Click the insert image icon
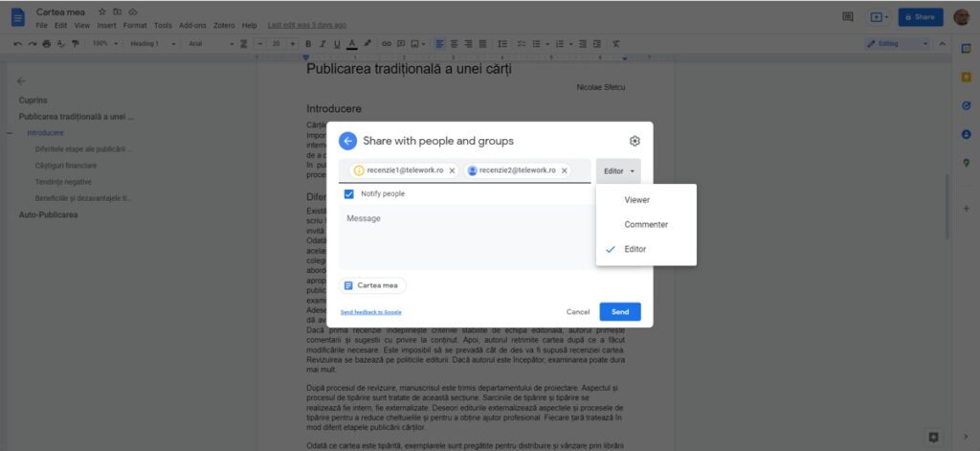 [x=415, y=44]
